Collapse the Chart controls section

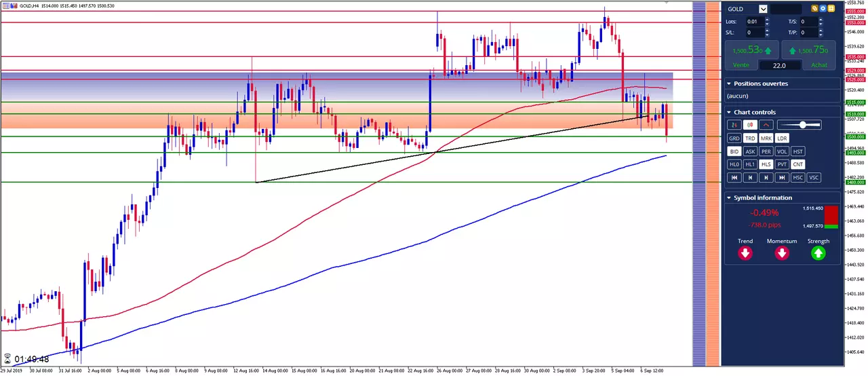click(x=729, y=112)
